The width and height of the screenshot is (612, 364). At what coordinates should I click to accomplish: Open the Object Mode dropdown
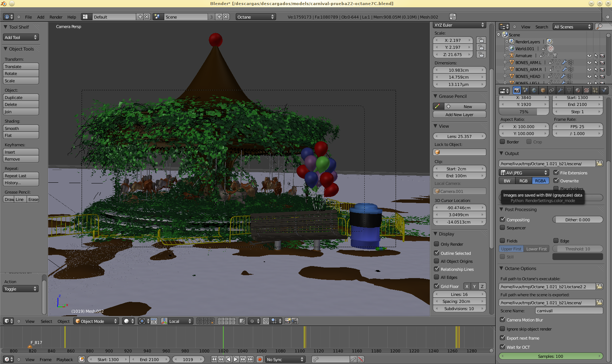pos(97,321)
